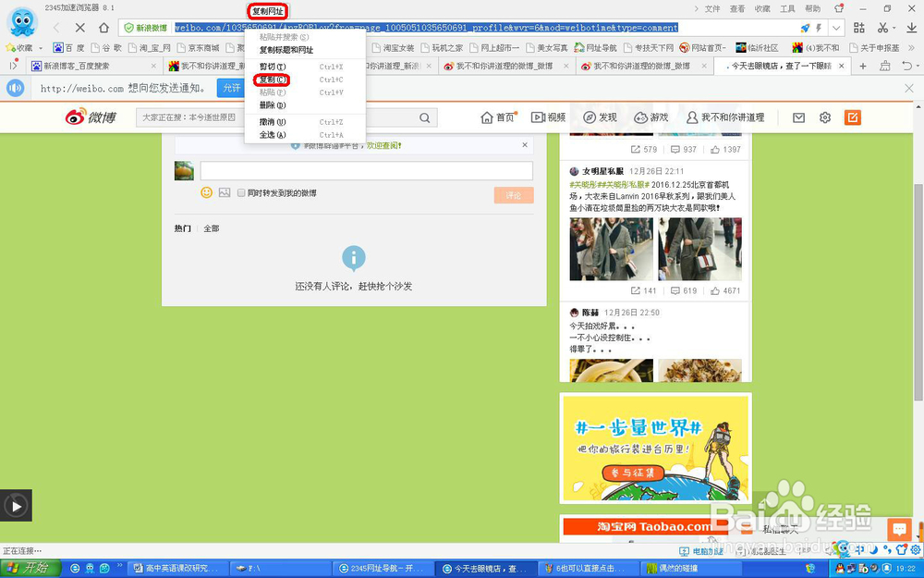Open comments (619) on 女明星私服 post
The image size is (924, 578).
pyautogui.click(x=684, y=290)
